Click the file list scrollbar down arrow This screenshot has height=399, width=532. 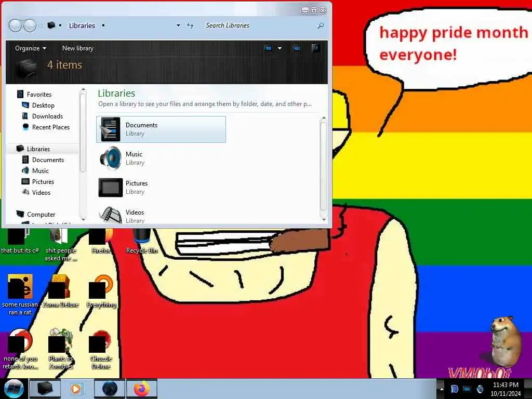[324, 219]
